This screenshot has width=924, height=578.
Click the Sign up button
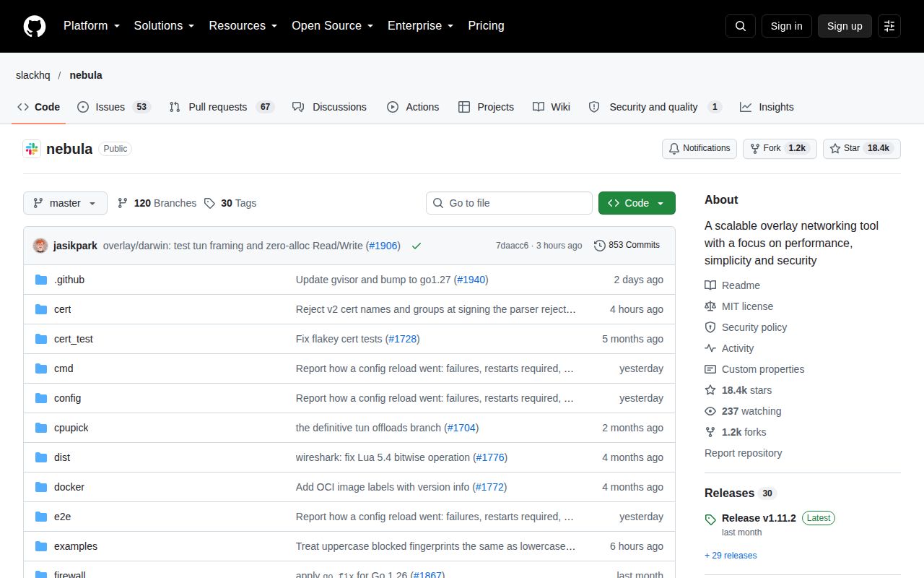click(x=845, y=26)
